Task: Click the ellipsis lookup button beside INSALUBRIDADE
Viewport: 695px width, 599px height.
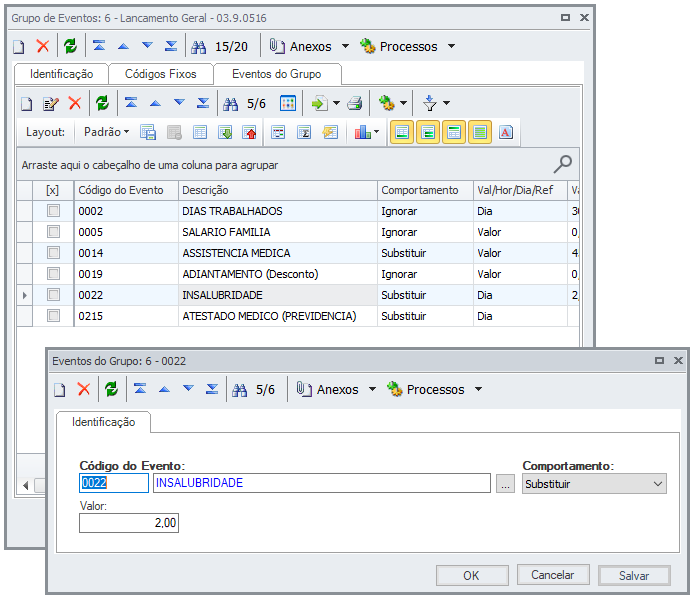Action: coord(505,483)
